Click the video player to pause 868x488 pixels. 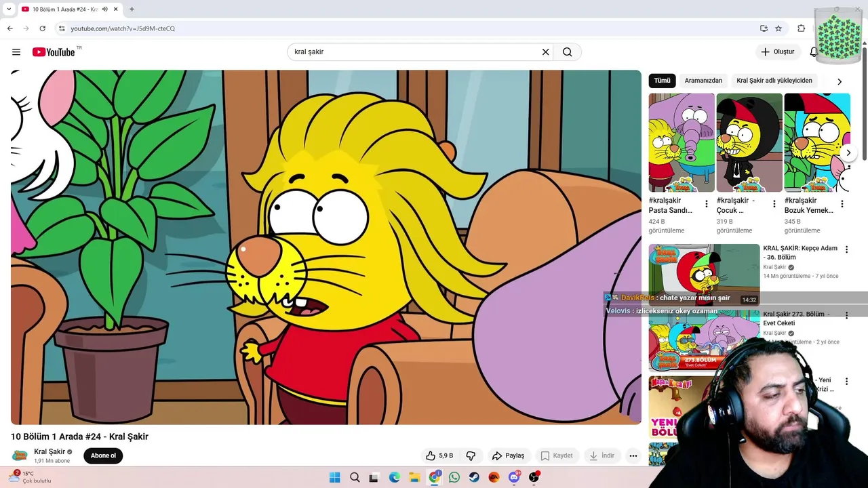coord(325,247)
